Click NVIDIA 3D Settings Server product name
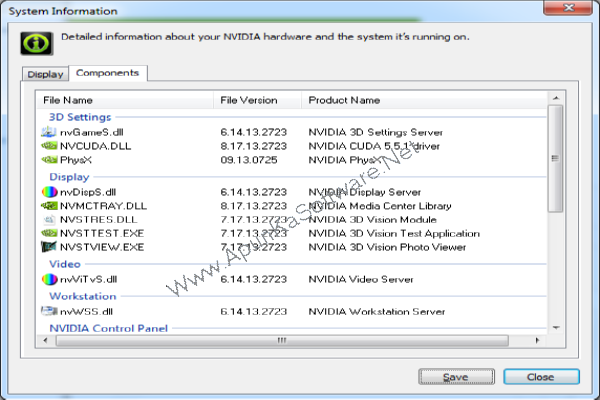Viewport: 600px width, 400px height. 376,132
